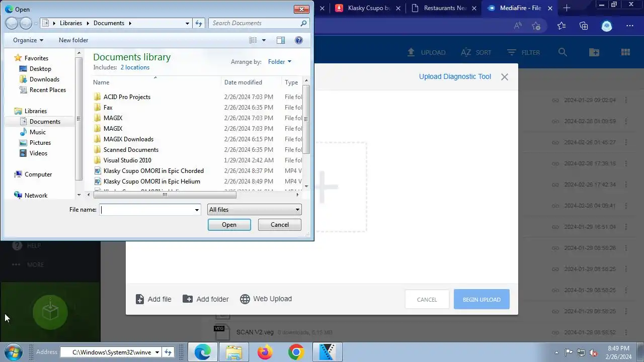
Task: Open the views dropdown arrow
Action: click(264, 40)
